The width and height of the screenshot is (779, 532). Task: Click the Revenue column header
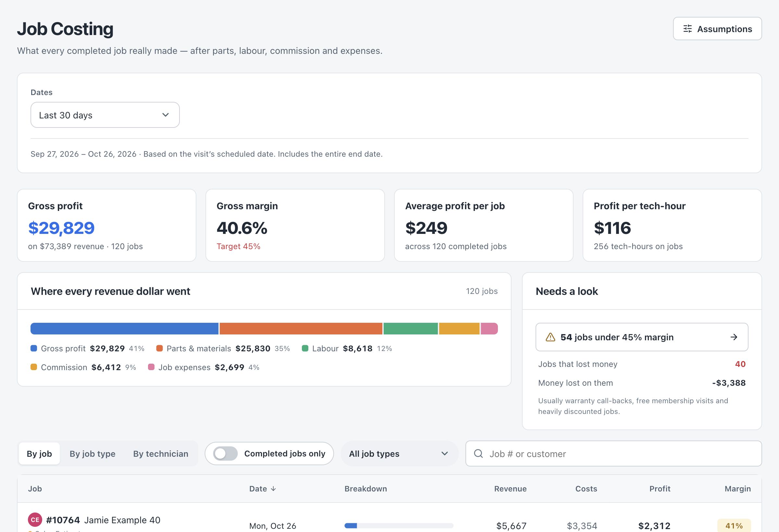point(510,489)
